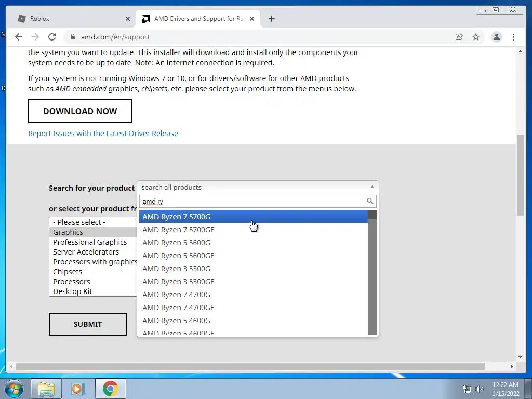Close the Roblox tab
This screenshot has height=399, width=532.
coord(128,19)
